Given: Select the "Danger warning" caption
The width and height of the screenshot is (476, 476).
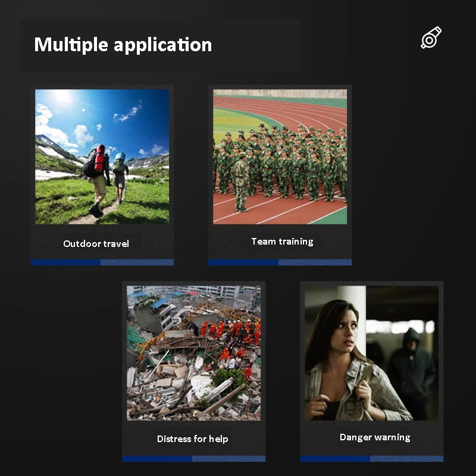Looking at the screenshot, I should [375, 437].
